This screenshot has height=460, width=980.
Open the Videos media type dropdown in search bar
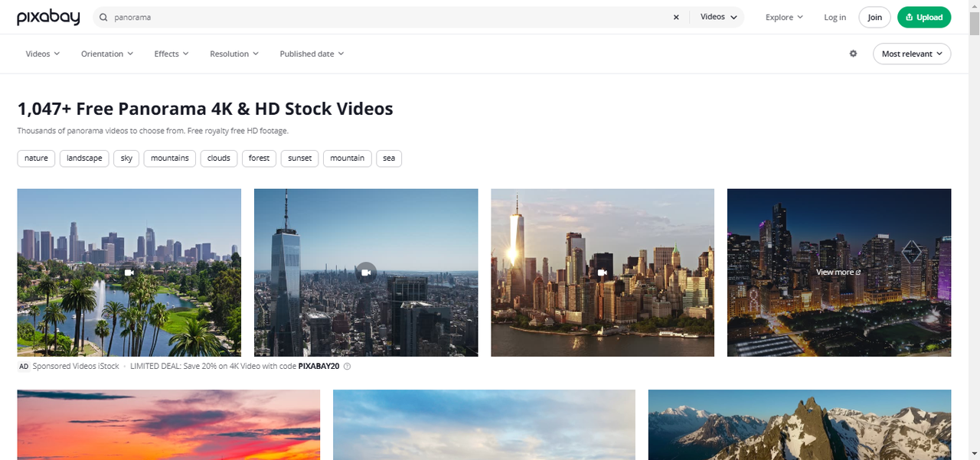[x=719, y=17]
